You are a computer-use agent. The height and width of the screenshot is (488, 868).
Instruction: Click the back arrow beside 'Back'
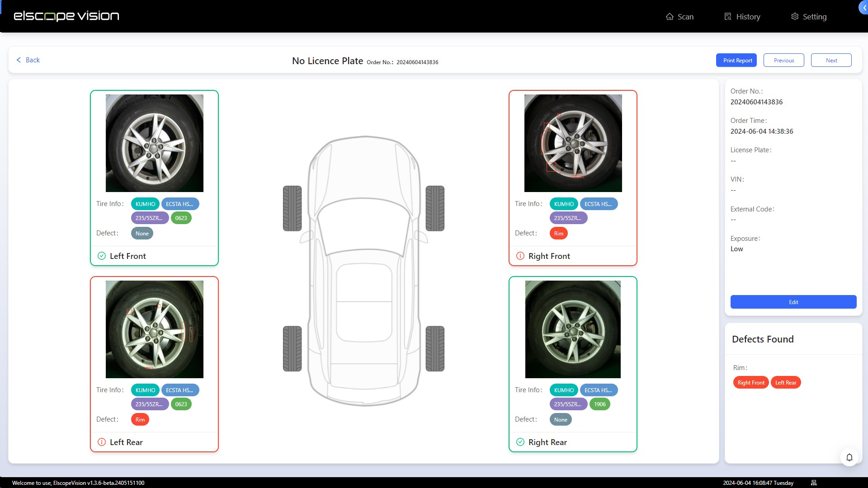pyautogui.click(x=19, y=60)
